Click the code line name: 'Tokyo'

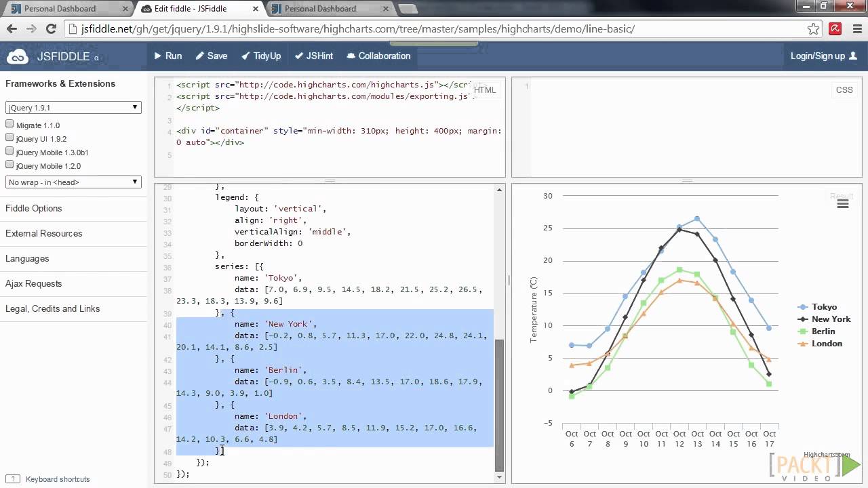click(x=268, y=278)
